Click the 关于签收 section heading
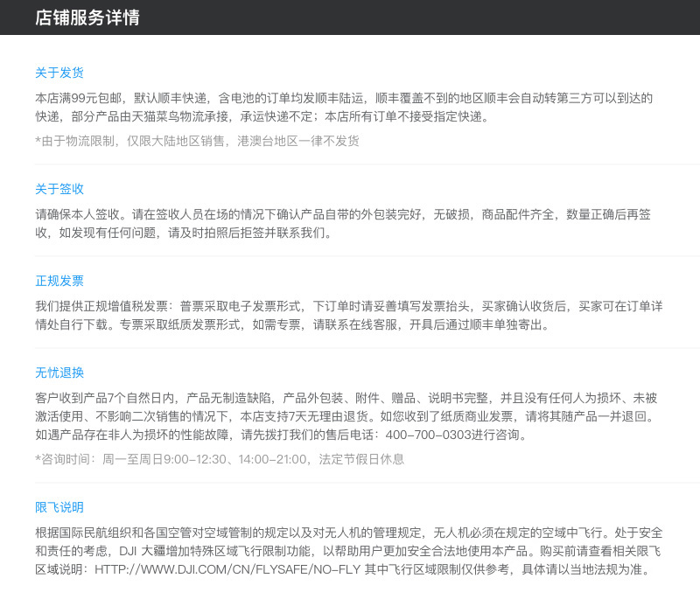Screen dimensions: 700x606 59,189
